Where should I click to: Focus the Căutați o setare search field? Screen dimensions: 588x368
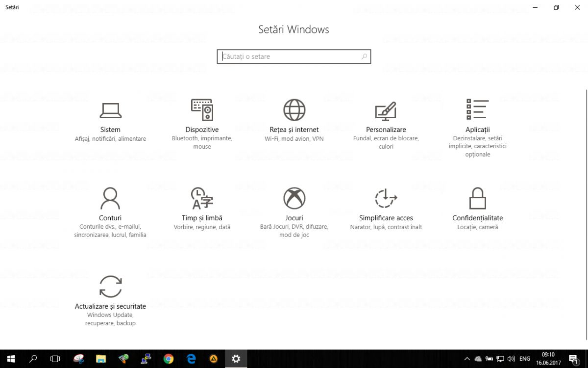pyautogui.click(x=294, y=56)
